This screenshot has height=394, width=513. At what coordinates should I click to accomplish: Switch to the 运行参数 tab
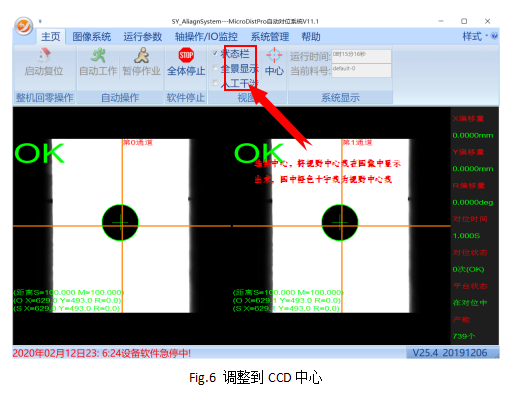click(x=143, y=37)
